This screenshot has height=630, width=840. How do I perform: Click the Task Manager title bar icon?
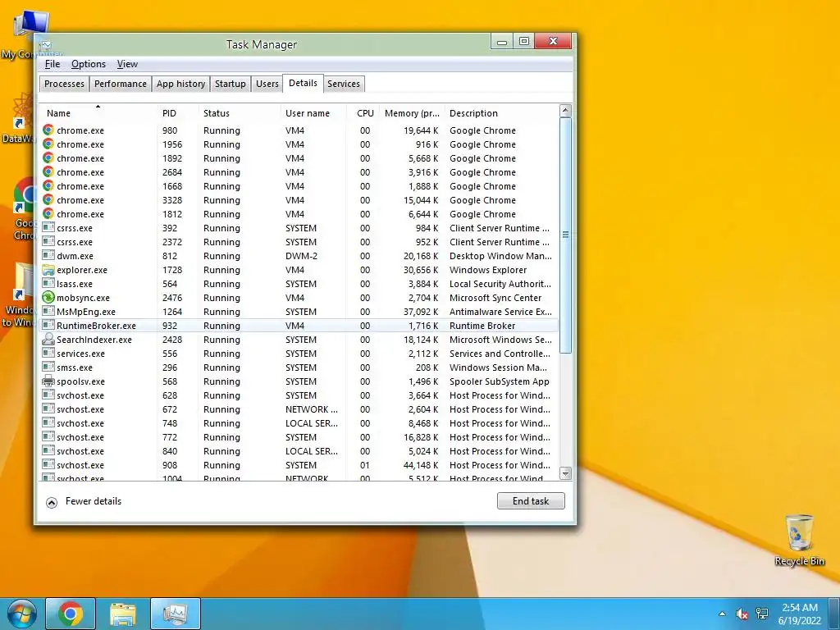(x=46, y=44)
